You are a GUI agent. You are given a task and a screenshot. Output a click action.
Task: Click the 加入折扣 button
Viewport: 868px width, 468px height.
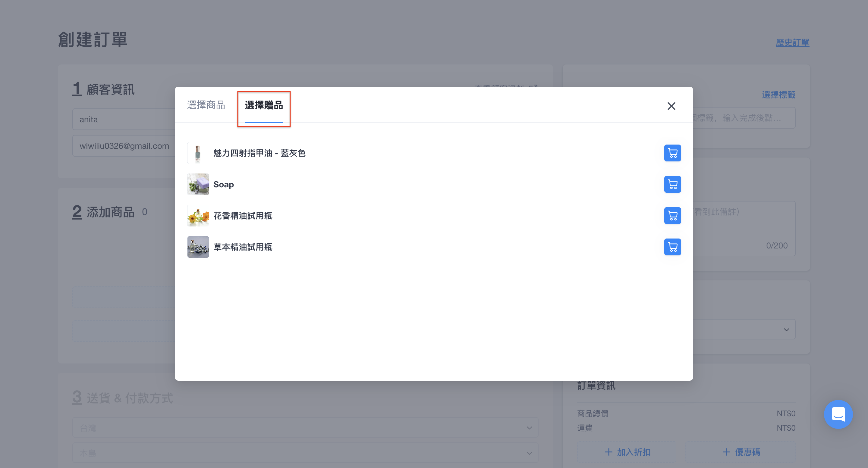[627, 452]
